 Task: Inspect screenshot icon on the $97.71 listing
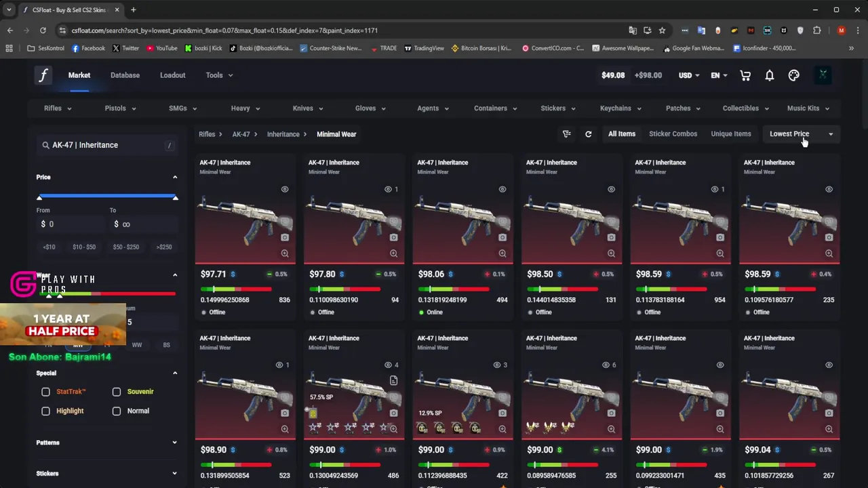(285, 237)
